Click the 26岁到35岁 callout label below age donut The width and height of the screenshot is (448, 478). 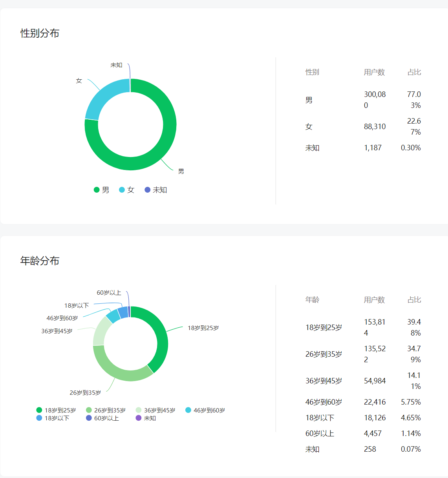[x=85, y=393]
